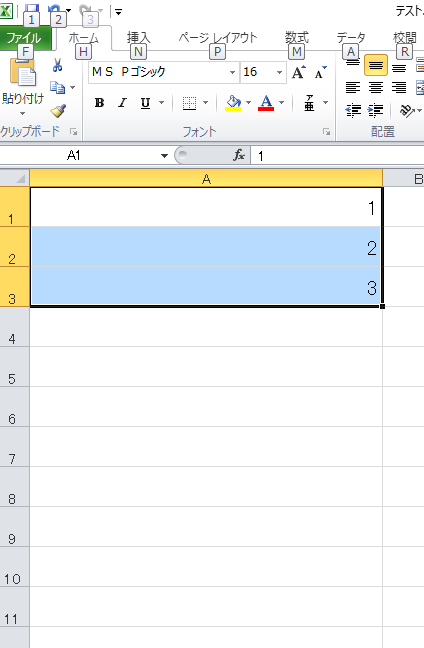The width and height of the screenshot is (424, 648).
Task: Open the font size dropdown showing 16
Action: [279, 72]
